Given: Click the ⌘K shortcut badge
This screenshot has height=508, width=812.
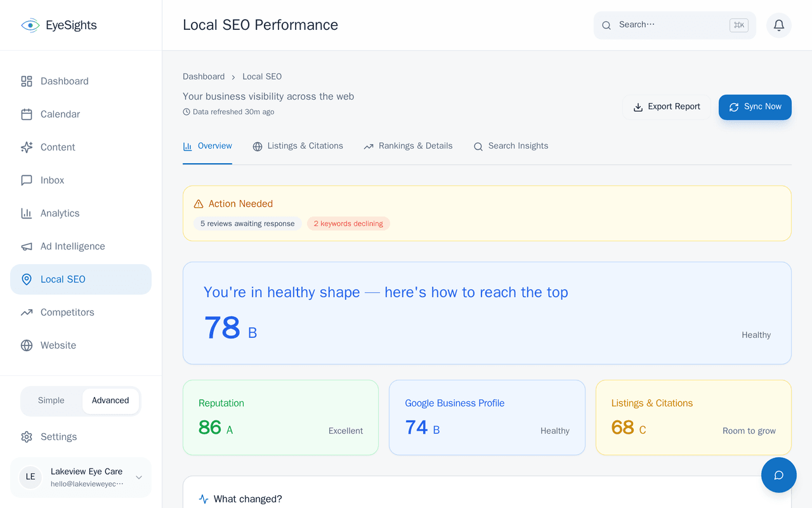Looking at the screenshot, I should pyautogui.click(x=739, y=25).
